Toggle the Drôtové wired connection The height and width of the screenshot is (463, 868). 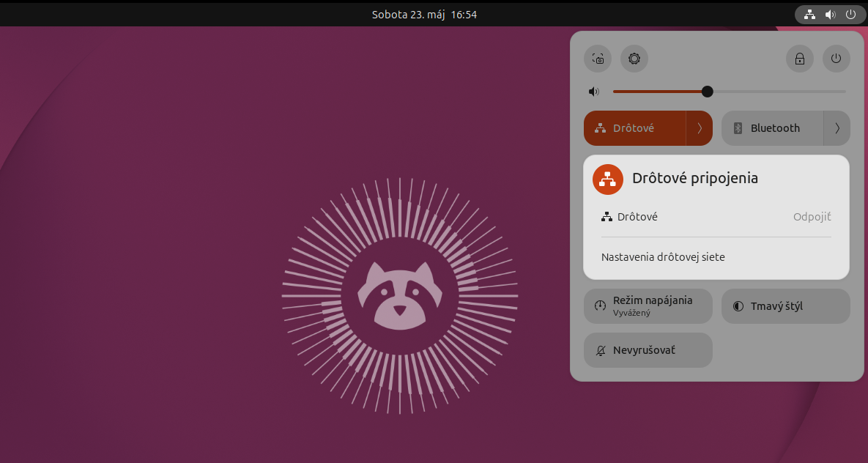[x=635, y=128]
